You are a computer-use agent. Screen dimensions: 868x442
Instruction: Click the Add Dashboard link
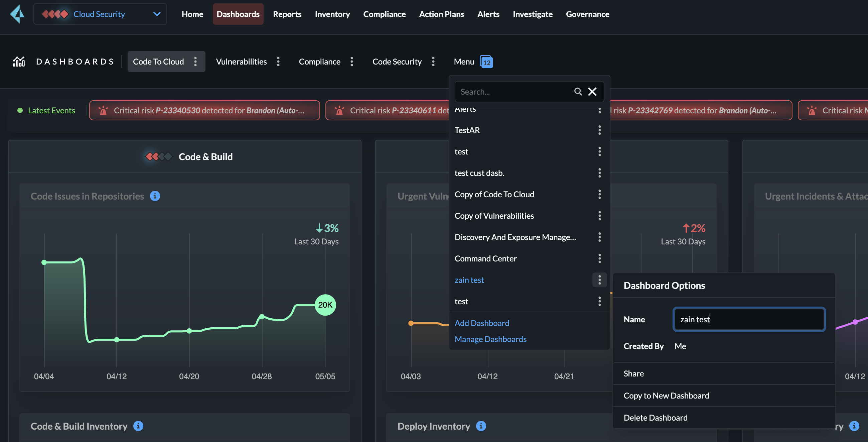point(482,323)
